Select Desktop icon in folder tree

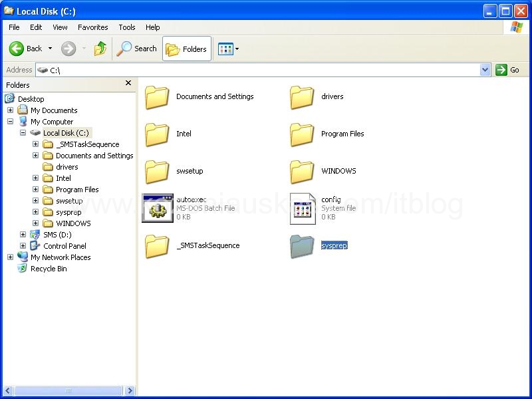click(9, 98)
